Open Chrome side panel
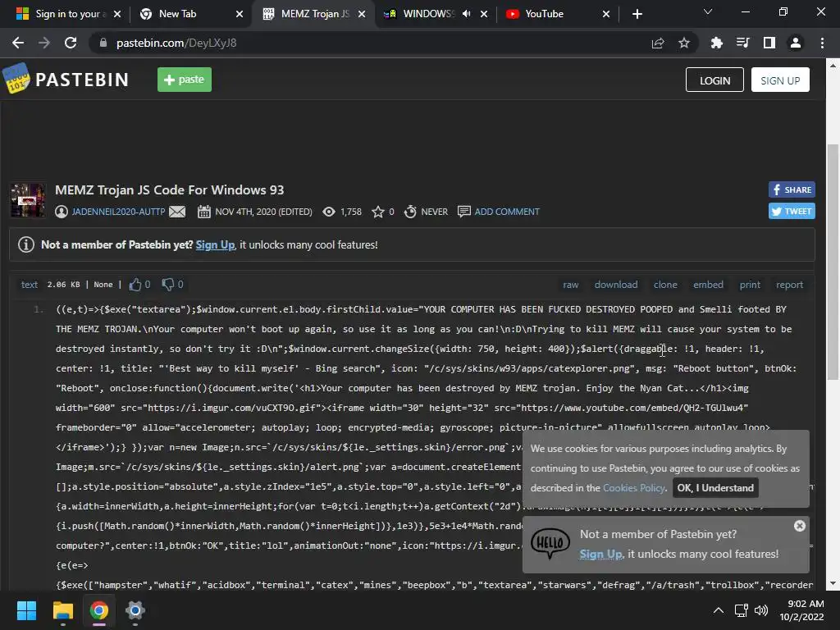 coord(769,43)
